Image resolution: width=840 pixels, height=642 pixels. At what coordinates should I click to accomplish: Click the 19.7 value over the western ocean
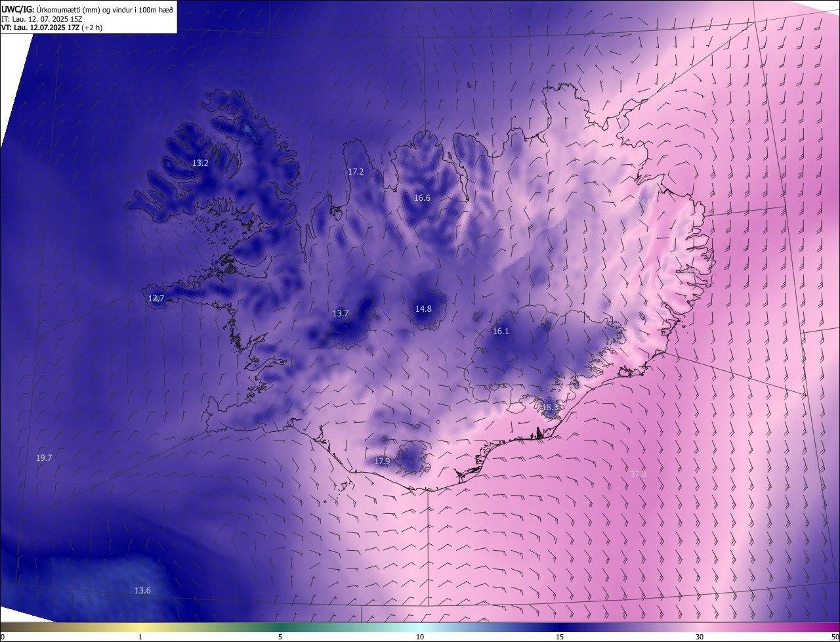[x=44, y=458]
